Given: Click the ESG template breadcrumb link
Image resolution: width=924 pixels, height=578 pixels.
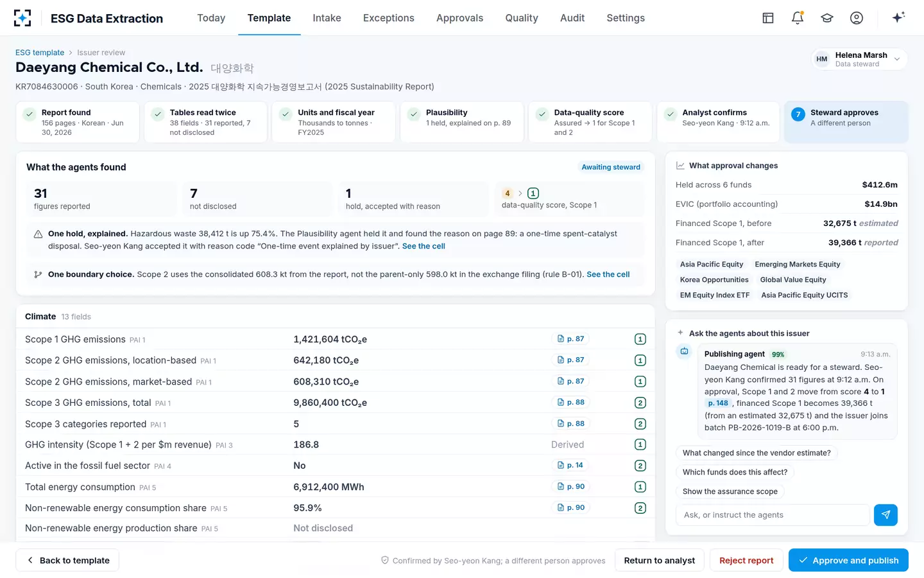Looking at the screenshot, I should tap(40, 53).
